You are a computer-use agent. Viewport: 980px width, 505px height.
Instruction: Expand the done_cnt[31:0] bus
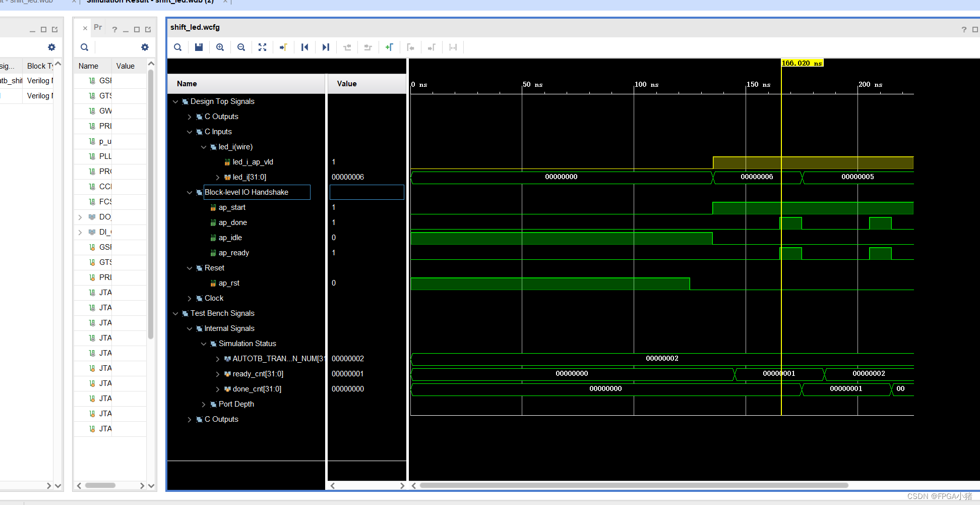click(x=218, y=389)
